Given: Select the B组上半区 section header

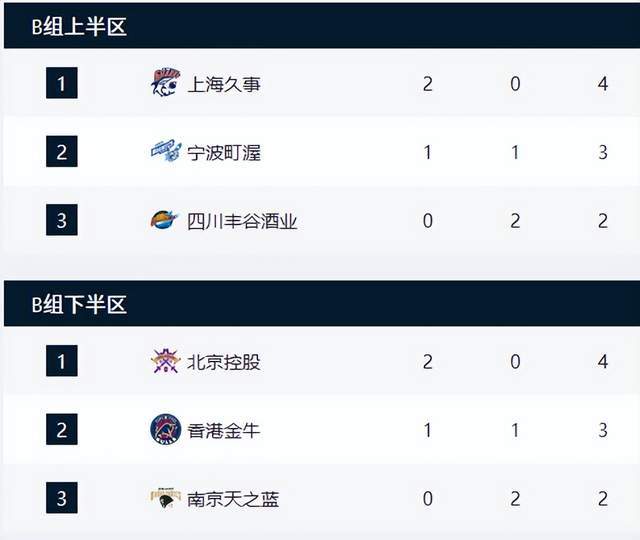Looking at the screenshot, I should pyautogui.click(x=79, y=27).
